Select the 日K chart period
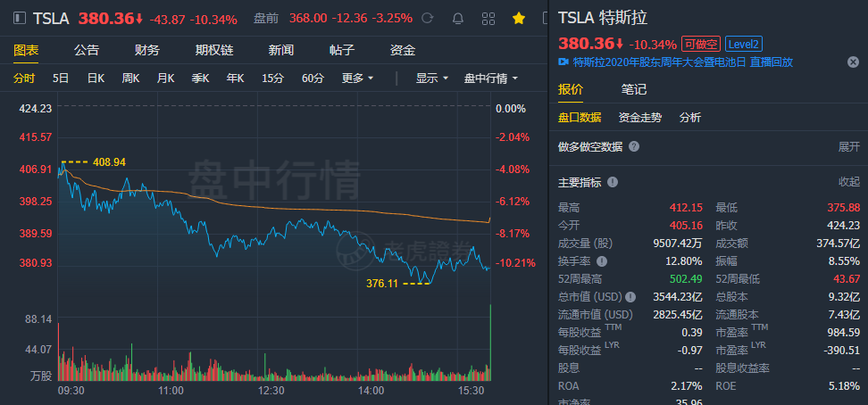The height and width of the screenshot is (405, 868). [x=96, y=79]
